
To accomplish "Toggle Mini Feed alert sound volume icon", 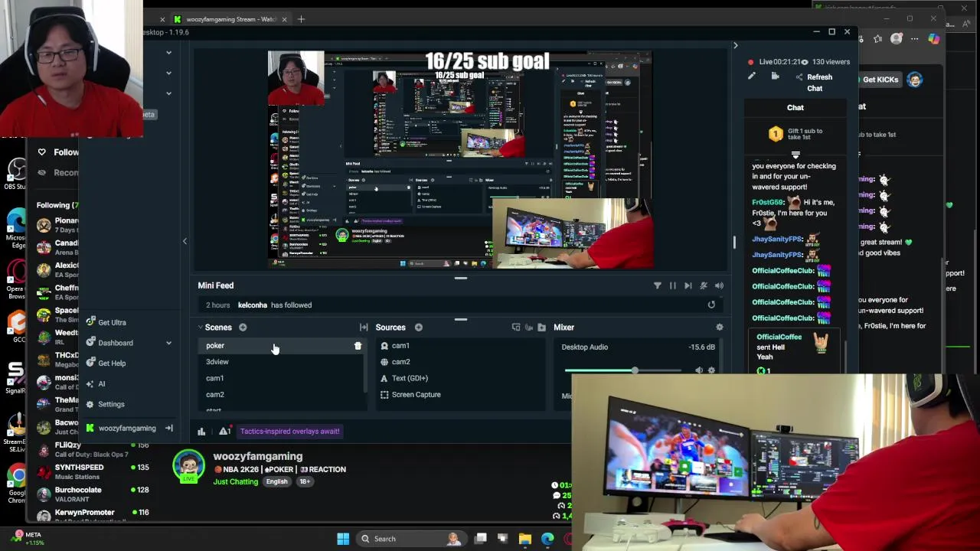I will click(719, 285).
